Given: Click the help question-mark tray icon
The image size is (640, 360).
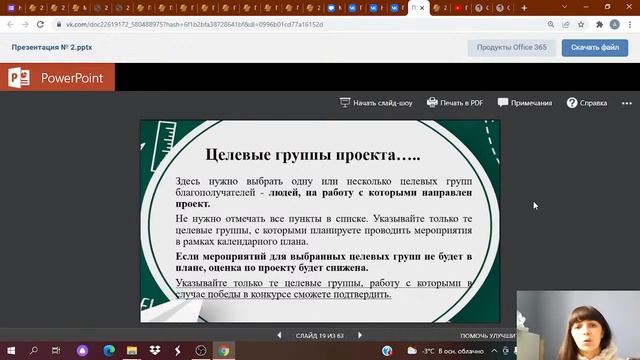Looking at the screenshot, I should coord(387,351).
